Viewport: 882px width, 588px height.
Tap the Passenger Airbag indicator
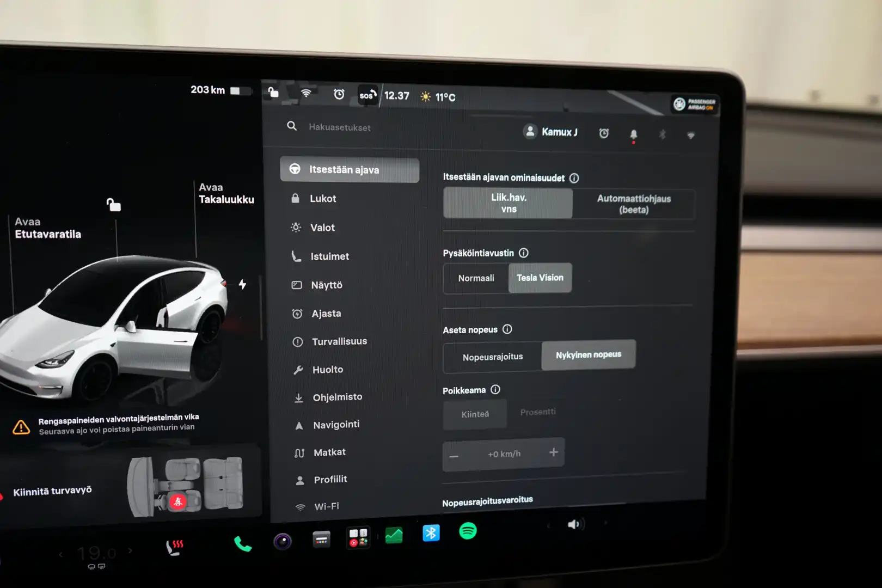(x=695, y=104)
